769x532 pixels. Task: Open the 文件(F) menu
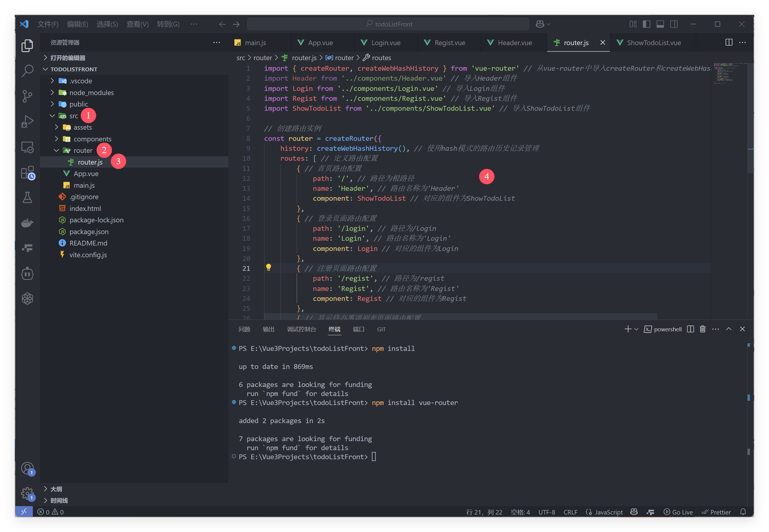(48, 24)
